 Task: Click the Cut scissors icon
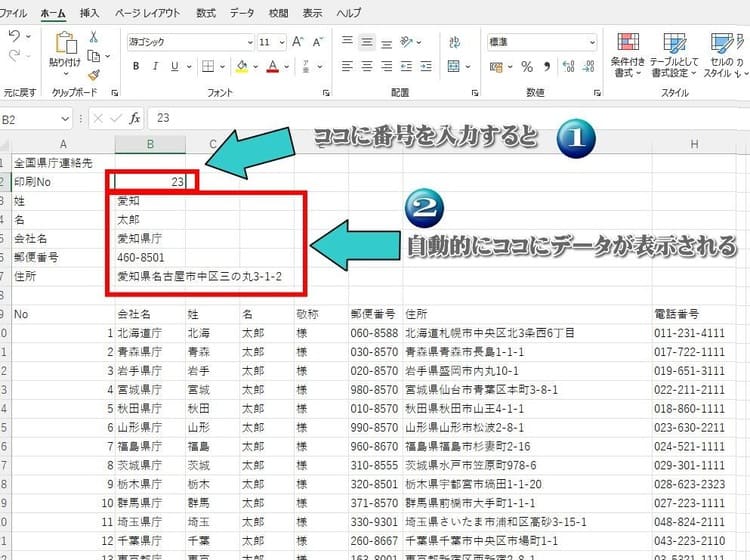94,37
